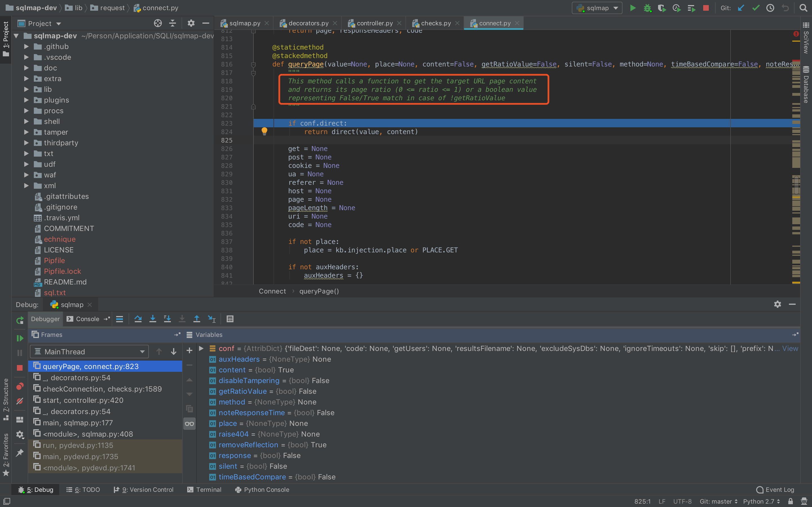Toggle watches view with the glasses icon
The width and height of the screenshot is (812, 507).
coord(189,424)
